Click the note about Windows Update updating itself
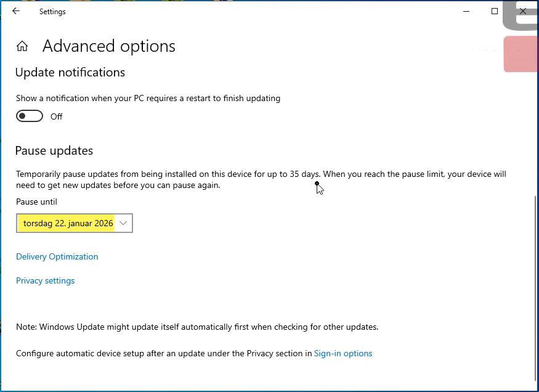The image size is (539, 392). [x=197, y=327]
